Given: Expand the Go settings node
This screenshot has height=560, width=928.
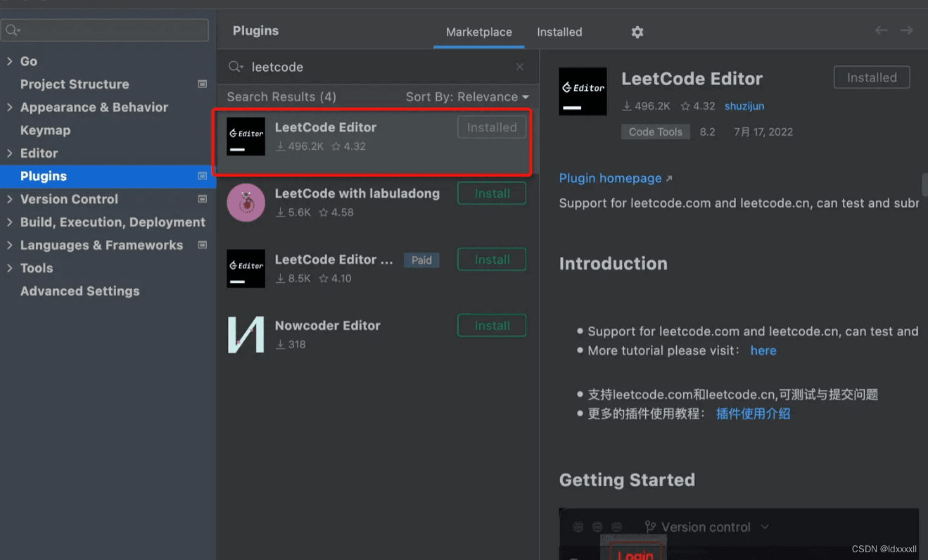Looking at the screenshot, I should 9,61.
